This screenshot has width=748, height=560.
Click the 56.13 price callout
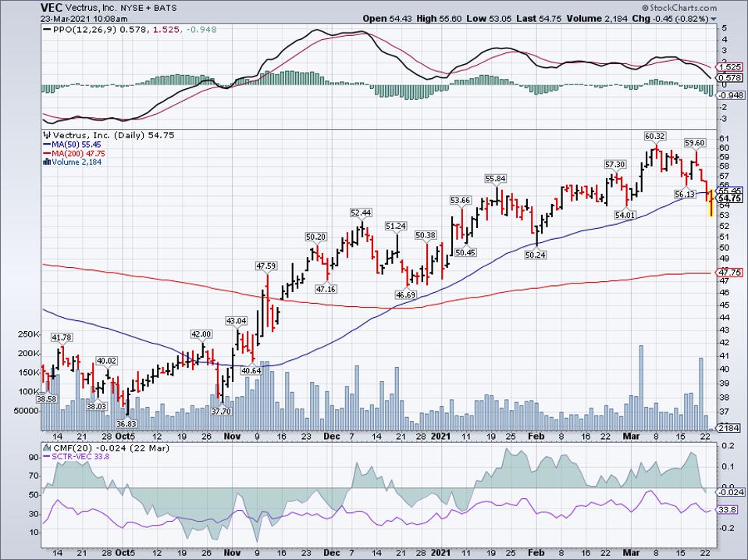click(685, 194)
